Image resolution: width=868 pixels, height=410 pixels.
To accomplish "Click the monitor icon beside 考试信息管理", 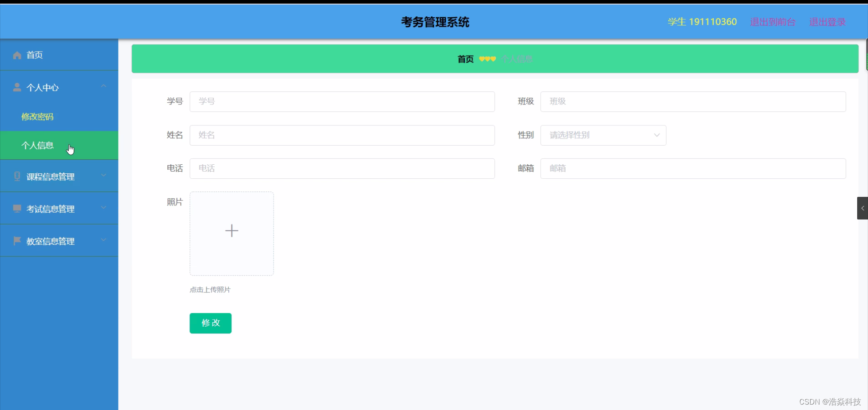I will [x=17, y=208].
